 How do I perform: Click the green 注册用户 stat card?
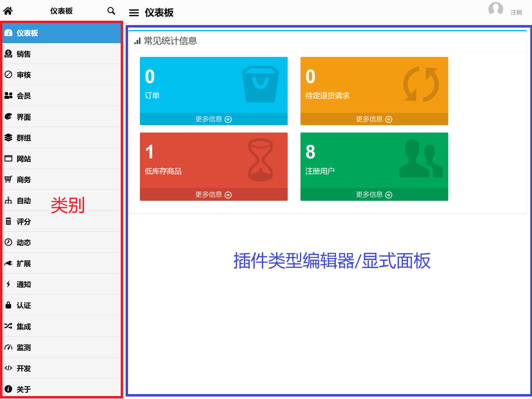point(374,160)
